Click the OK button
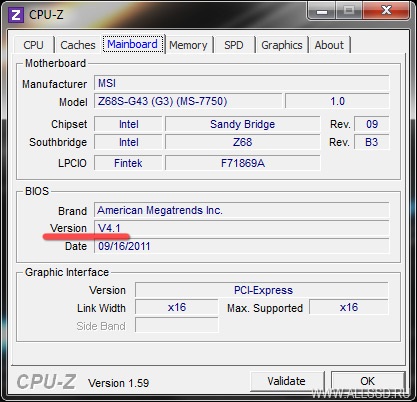 368,381
